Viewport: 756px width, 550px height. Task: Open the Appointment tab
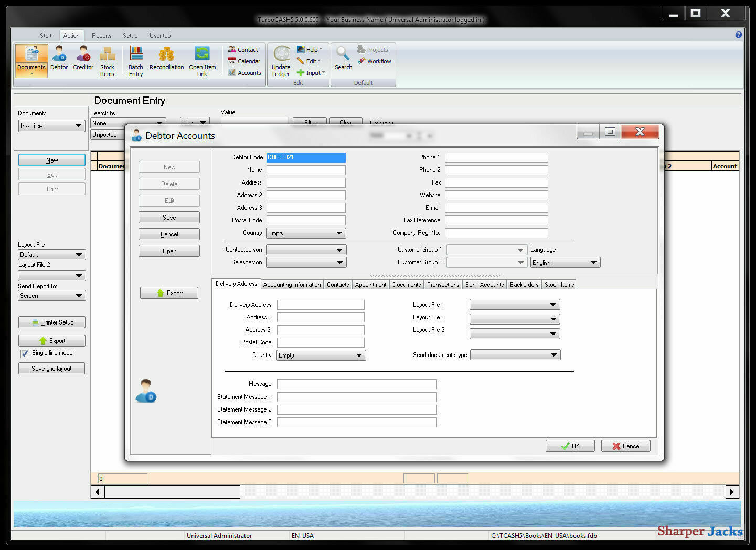pos(370,285)
